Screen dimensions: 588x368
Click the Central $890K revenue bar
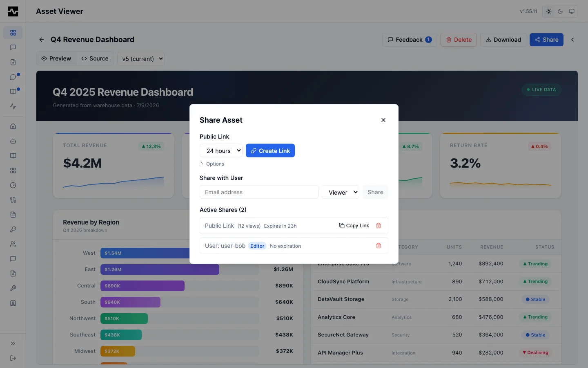point(143,286)
